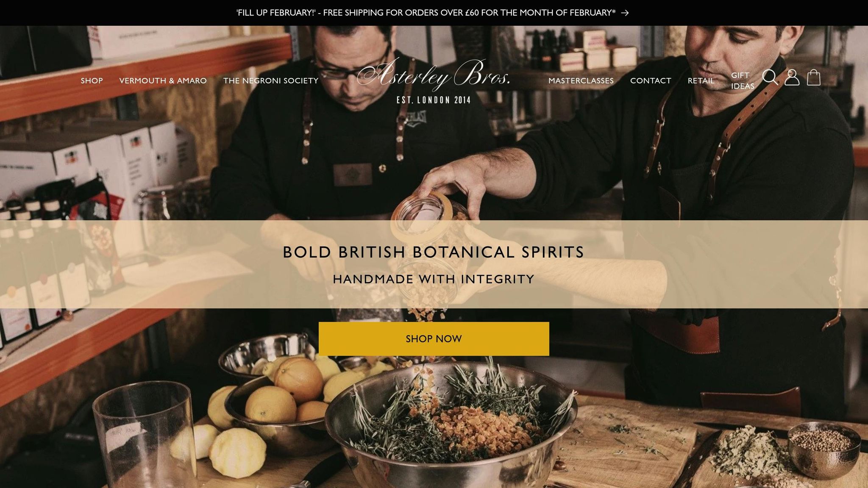Image resolution: width=868 pixels, height=488 pixels.
Task: Go to The Negroni Society page
Action: [x=271, y=80]
